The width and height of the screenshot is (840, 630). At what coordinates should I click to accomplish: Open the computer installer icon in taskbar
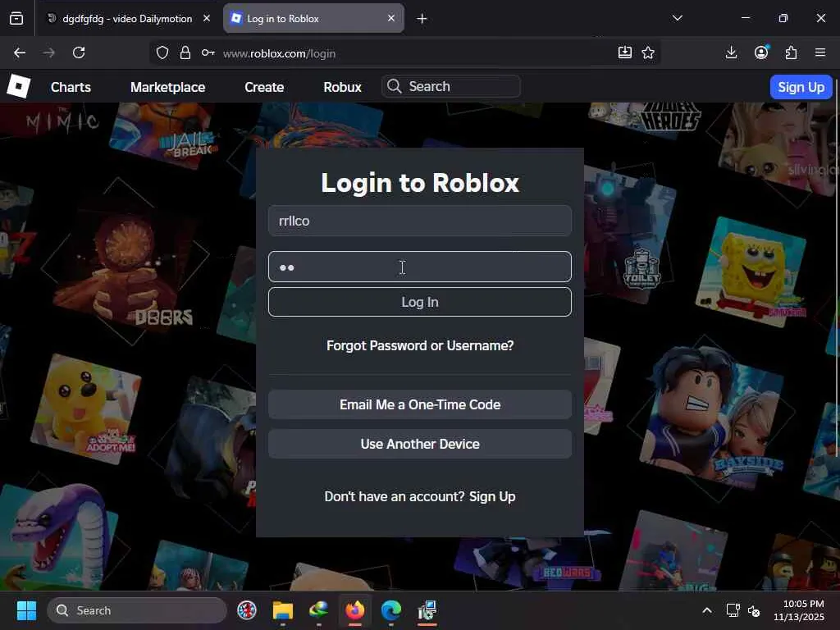click(427, 610)
